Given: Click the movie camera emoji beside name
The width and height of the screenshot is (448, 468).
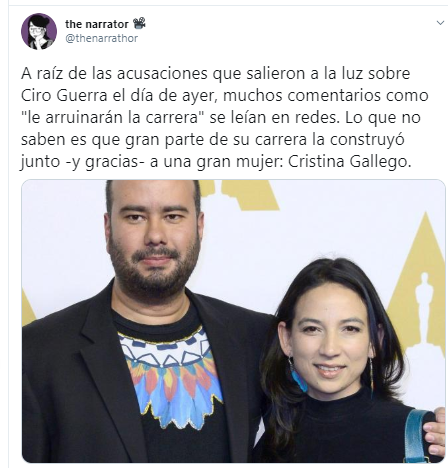Looking at the screenshot, I should pyautogui.click(x=139, y=23).
